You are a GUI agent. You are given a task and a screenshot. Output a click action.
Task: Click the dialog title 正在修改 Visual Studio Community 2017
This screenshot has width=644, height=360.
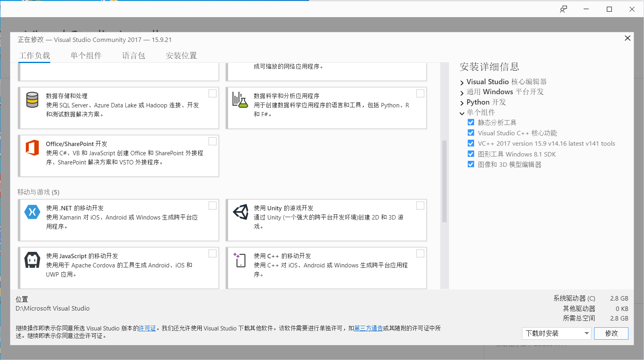tap(95, 40)
